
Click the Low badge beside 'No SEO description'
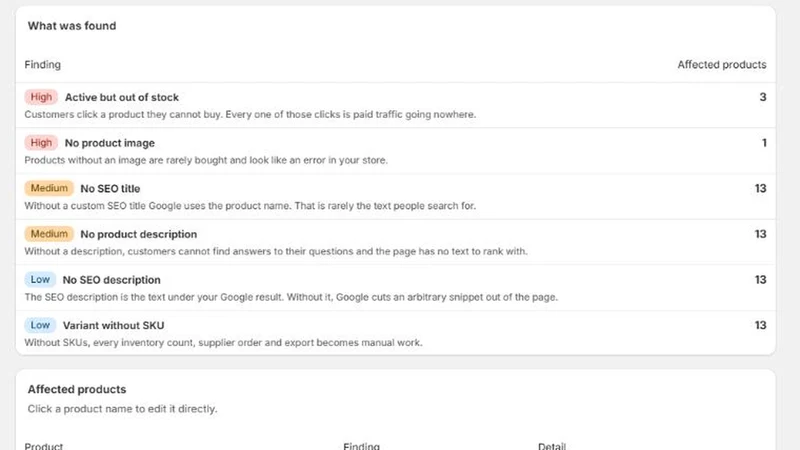(40, 280)
